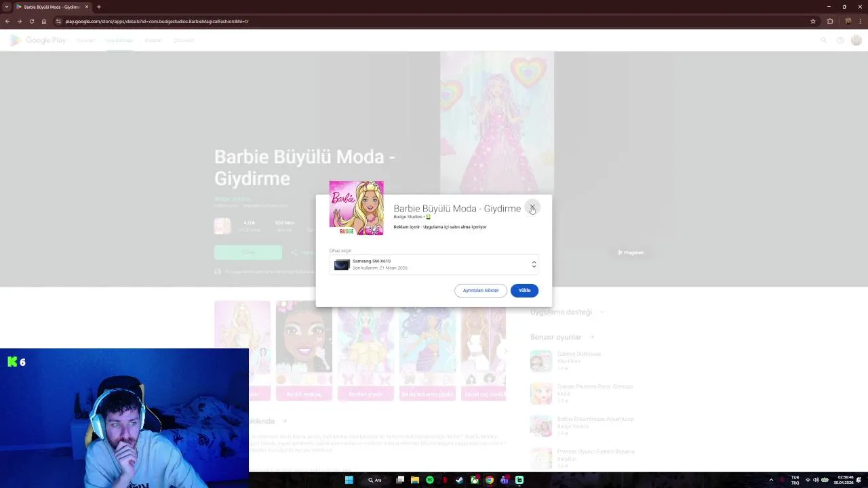The width and height of the screenshot is (868, 488).
Task: Open the volume control in system tray
Action: 816,480
